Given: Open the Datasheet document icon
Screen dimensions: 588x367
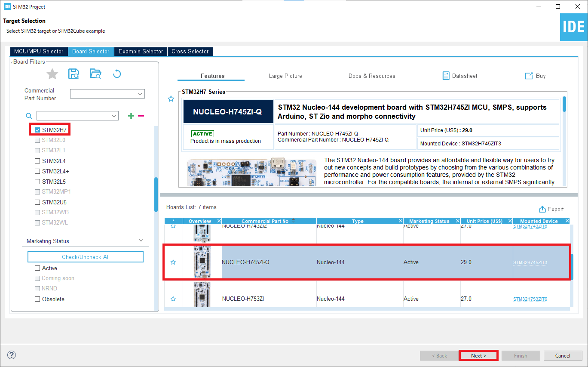Looking at the screenshot, I should (446, 76).
